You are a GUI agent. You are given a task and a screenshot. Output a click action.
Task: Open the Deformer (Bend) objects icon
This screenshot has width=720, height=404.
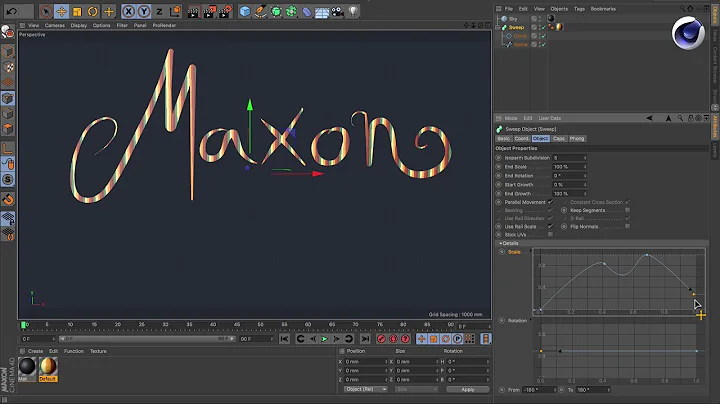(x=307, y=11)
